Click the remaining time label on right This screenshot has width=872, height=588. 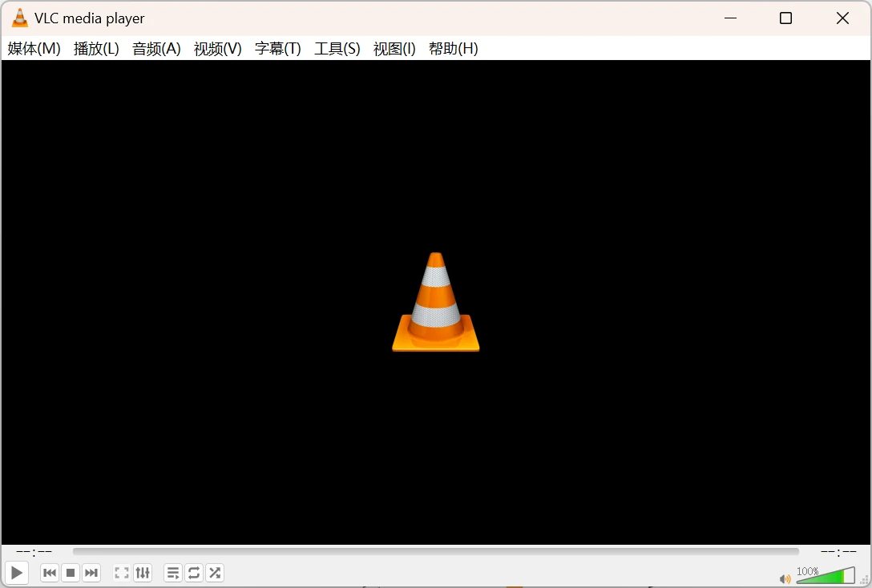(838, 552)
